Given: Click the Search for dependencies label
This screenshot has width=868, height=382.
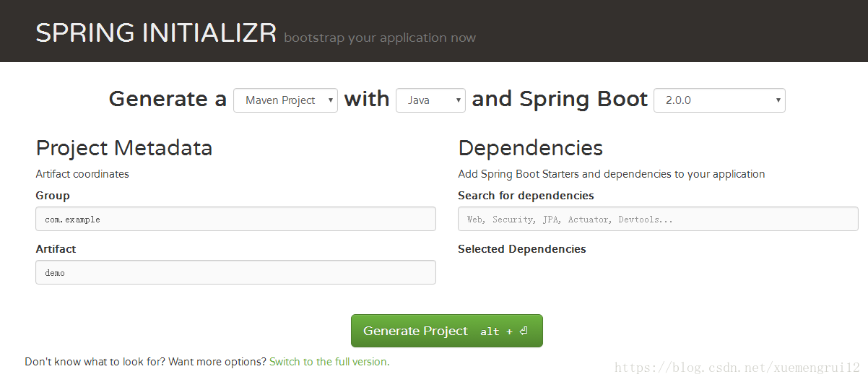Looking at the screenshot, I should pyautogui.click(x=526, y=196).
